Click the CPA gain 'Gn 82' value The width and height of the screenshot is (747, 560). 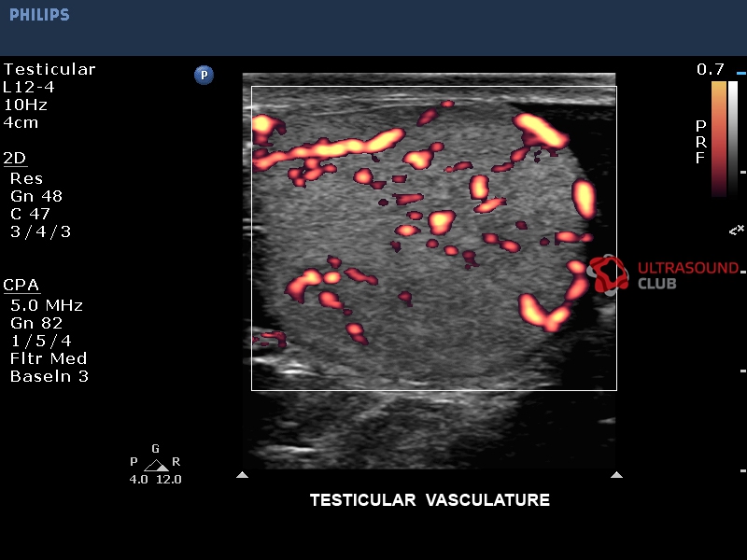[x=36, y=323]
